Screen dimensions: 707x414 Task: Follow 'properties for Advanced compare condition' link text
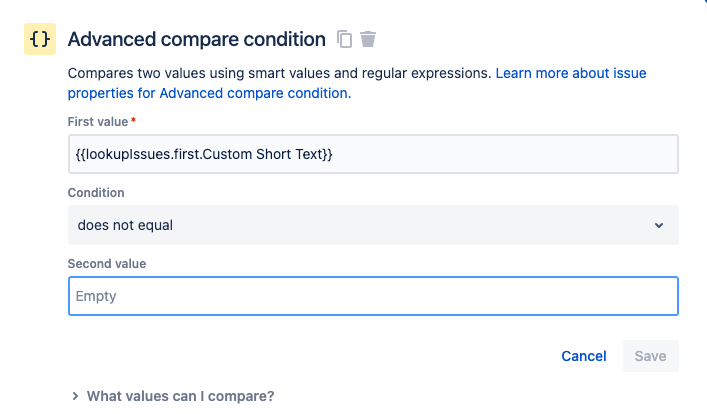tap(209, 93)
